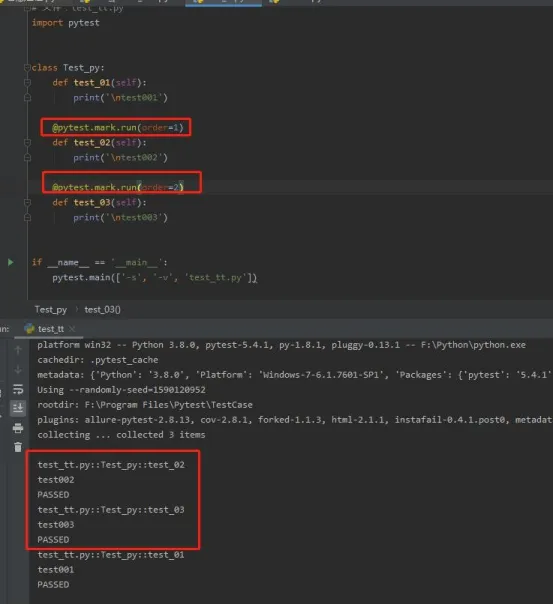Click PASSED under test003 output

[53, 540]
